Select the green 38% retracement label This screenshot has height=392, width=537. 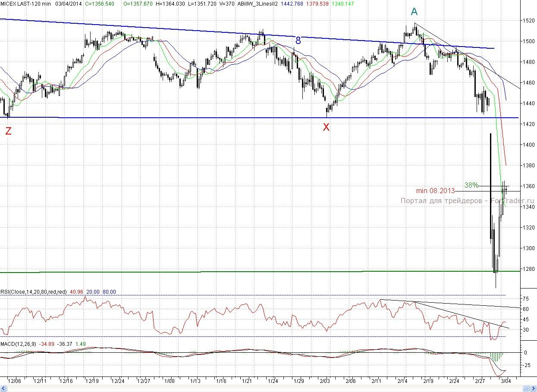click(471, 185)
